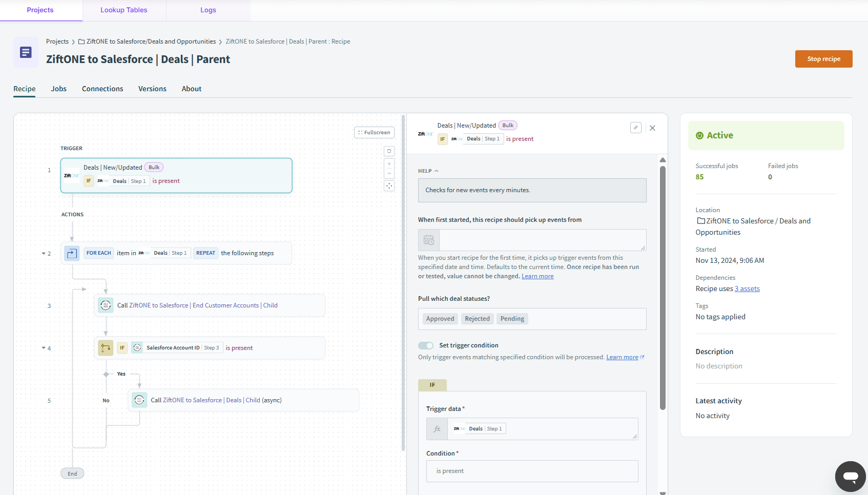This screenshot has width=868, height=495.
Task: Click the Pending status tag
Action: (x=512, y=319)
